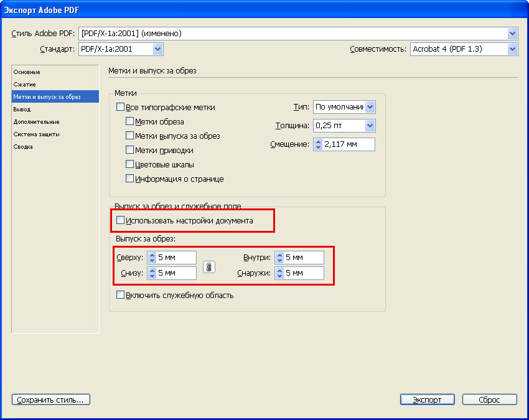
Task: Open the 'Дополнительные' section
Action: coord(55,122)
